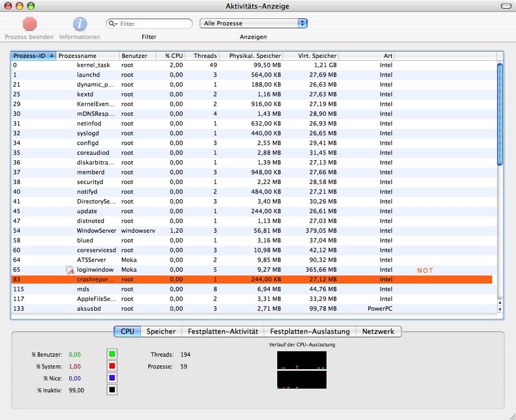Click the magnifier icon in Filter field

tap(113, 24)
